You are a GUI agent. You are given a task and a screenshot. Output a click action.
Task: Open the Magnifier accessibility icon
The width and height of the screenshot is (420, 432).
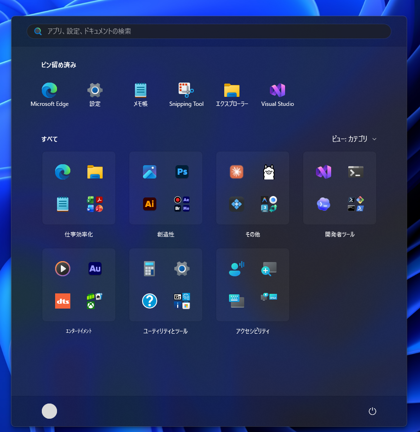pyautogui.click(x=269, y=269)
